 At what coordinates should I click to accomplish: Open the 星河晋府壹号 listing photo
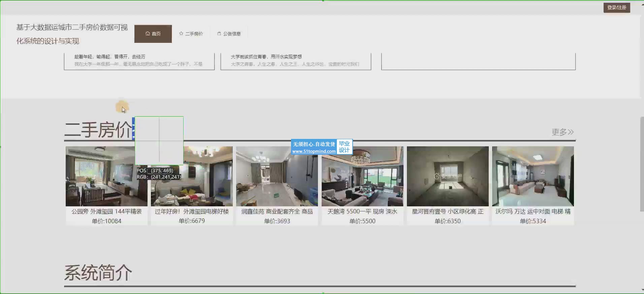tap(448, 176)
